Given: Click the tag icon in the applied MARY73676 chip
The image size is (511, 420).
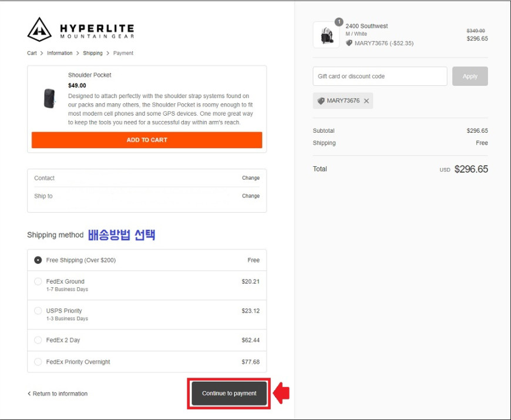Looking at the screenshot, I should tap(321, 101).
